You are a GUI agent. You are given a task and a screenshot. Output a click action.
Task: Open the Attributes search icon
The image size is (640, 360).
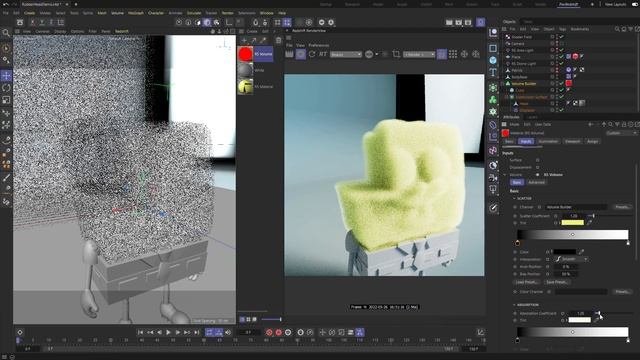[611, 124]
